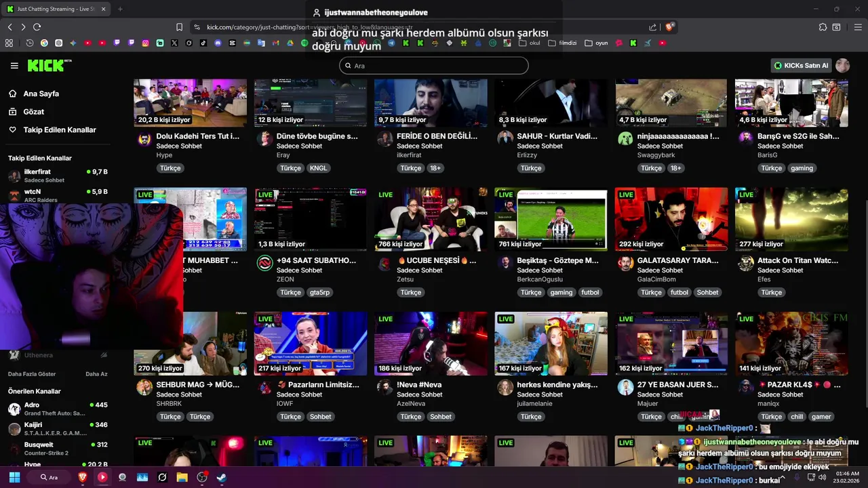Open the X bookmark icon

(174, 43)
